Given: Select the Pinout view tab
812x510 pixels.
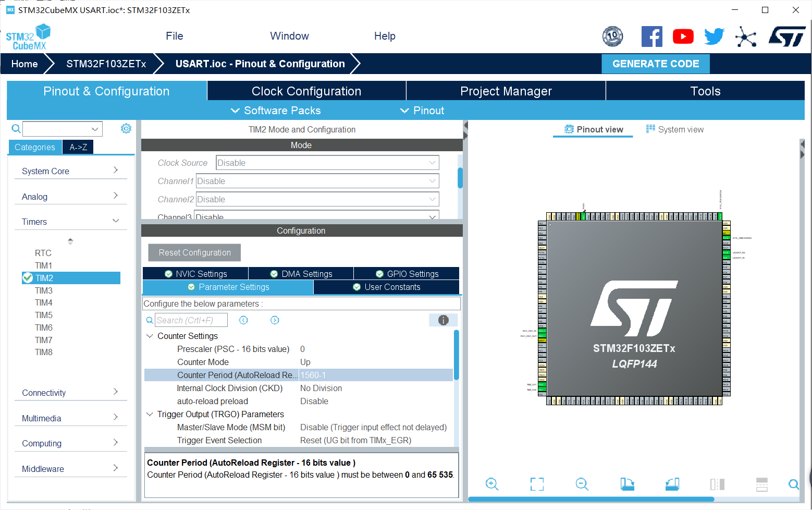Looking at the screenshot, I should click(594, 129).
